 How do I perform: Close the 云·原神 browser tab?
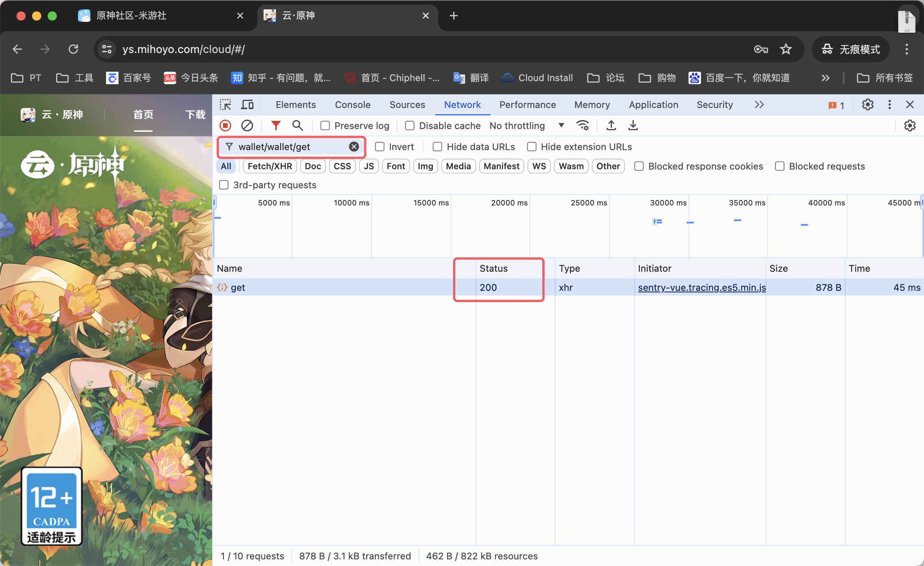(x=426, y=16)
